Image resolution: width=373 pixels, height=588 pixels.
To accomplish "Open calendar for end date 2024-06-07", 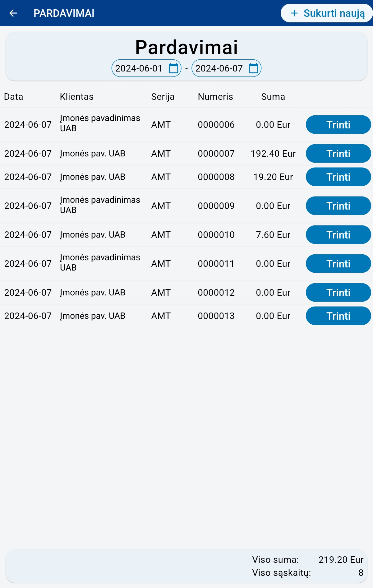I will tap(254, 68).
